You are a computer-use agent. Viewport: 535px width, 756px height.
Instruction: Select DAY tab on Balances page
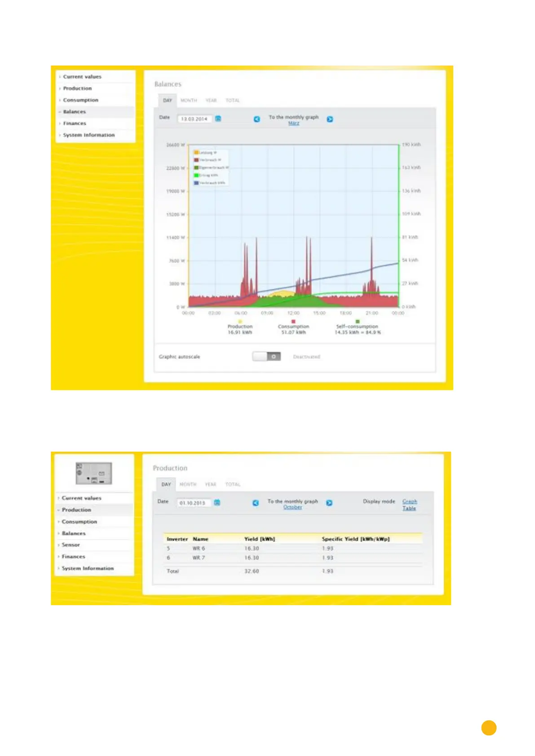click(168, 101)
